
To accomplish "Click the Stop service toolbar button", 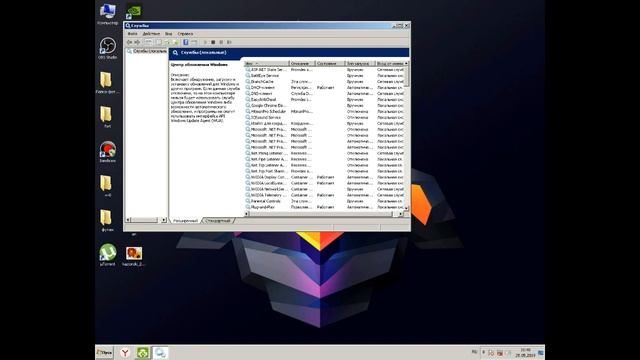I will point(213,42).
